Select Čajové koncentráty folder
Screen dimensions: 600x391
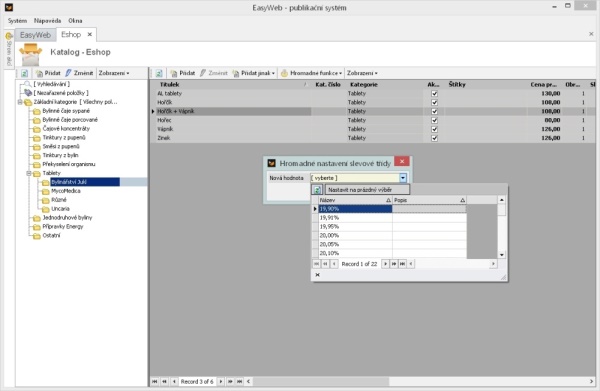tap(66, 129)
